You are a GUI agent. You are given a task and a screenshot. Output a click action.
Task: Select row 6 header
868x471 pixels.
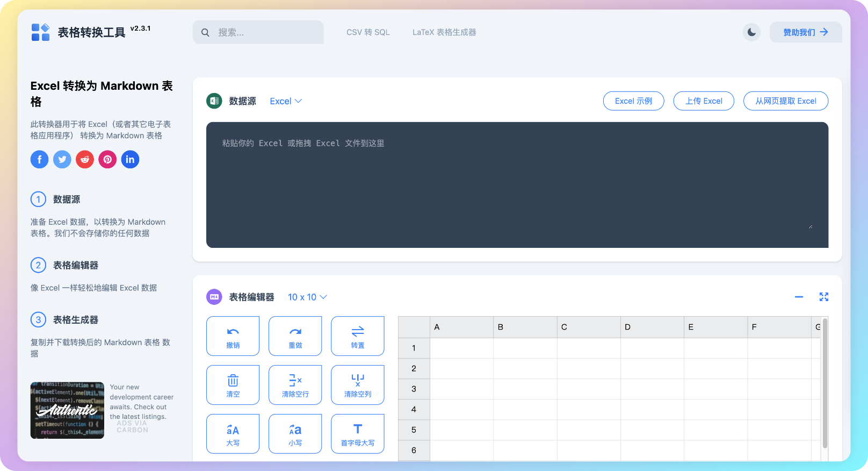414,450
